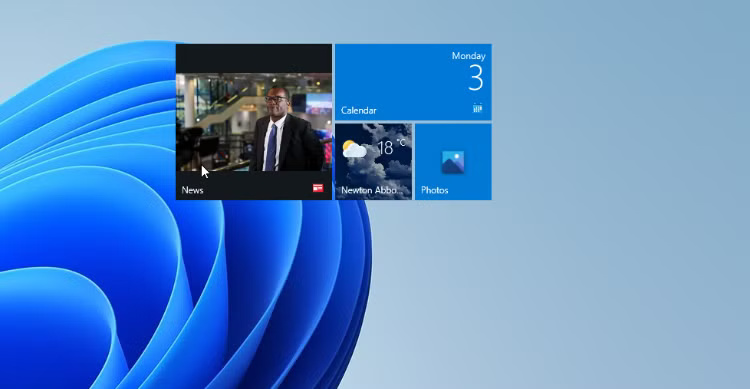Open the Photos tile
Viewport: 750px width, 389px height.
(453, 162)
